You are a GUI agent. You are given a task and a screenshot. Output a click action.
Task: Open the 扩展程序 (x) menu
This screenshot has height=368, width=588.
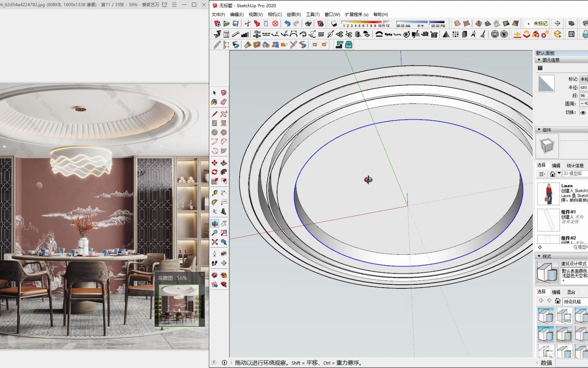coord(357,14)
